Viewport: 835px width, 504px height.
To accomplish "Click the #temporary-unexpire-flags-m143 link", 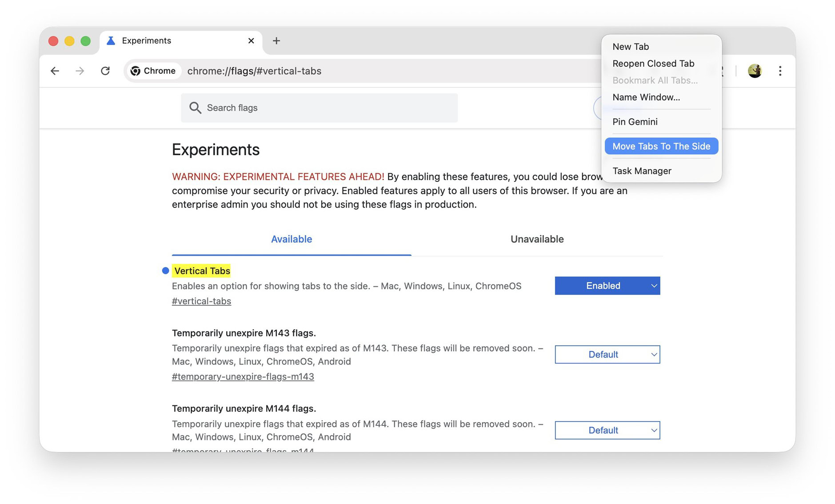I will pyautogui.click(x=243, y=376).
